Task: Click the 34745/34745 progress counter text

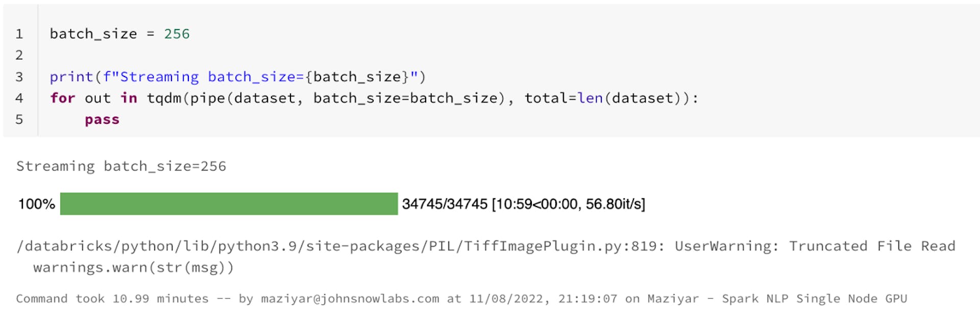Action: 445,204
